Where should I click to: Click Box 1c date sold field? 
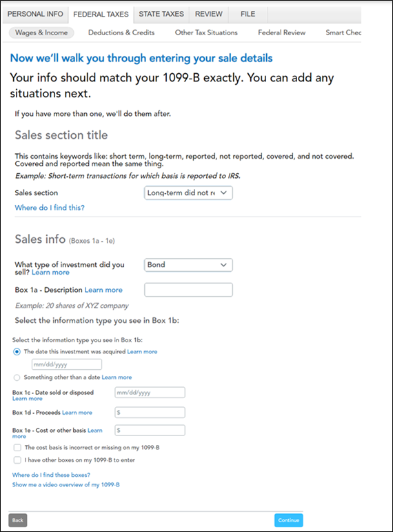pos(150,393)
